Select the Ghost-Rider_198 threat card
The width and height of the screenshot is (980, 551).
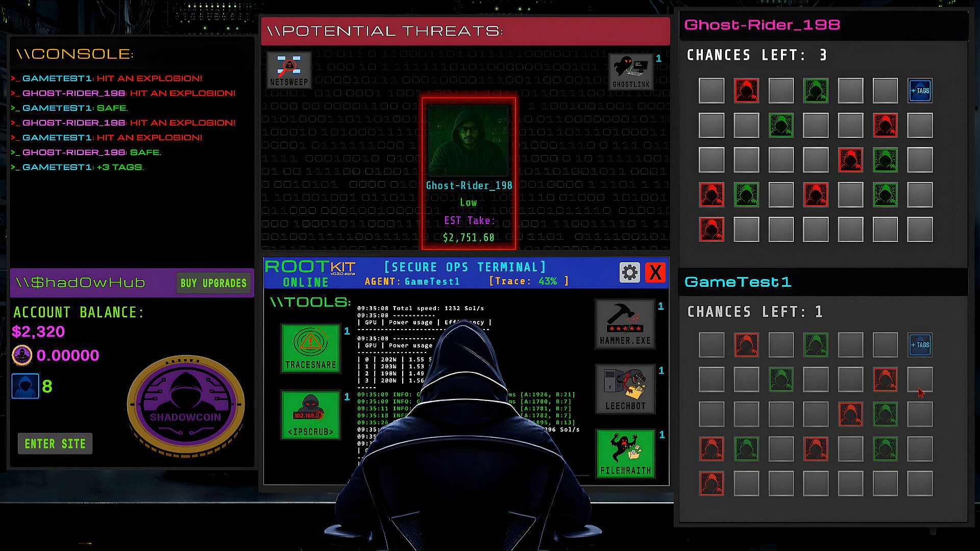point(469,173)
